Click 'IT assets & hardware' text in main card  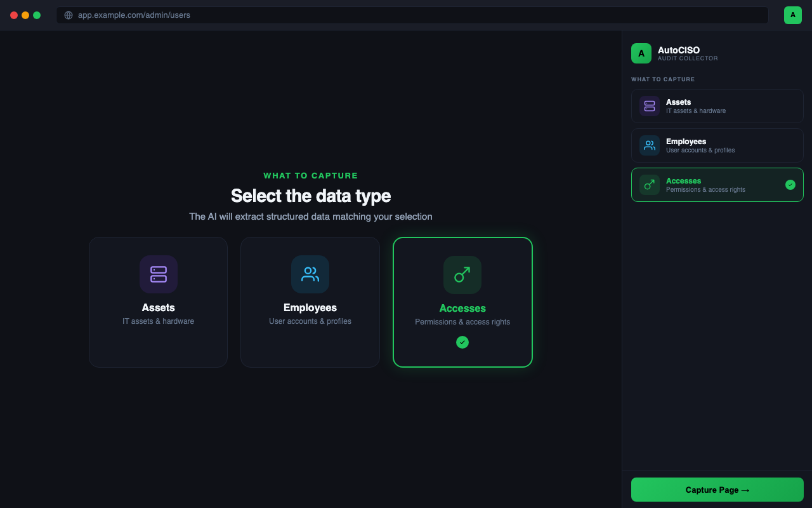click(x=159, y=321)
